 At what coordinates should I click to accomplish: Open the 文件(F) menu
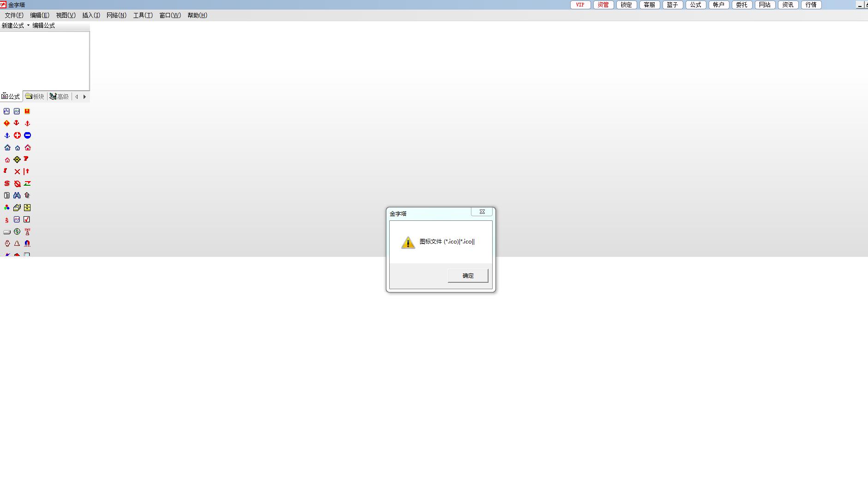[x=14, y=15]
